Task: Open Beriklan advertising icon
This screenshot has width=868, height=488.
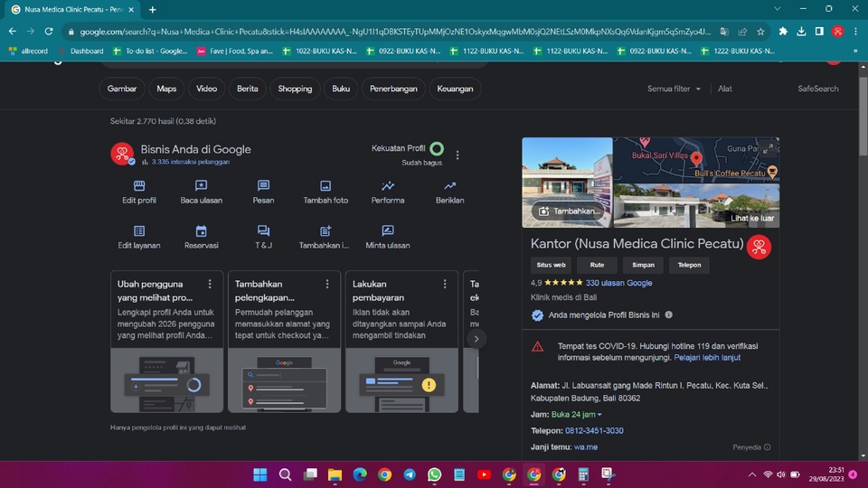Action: [449, 192]
